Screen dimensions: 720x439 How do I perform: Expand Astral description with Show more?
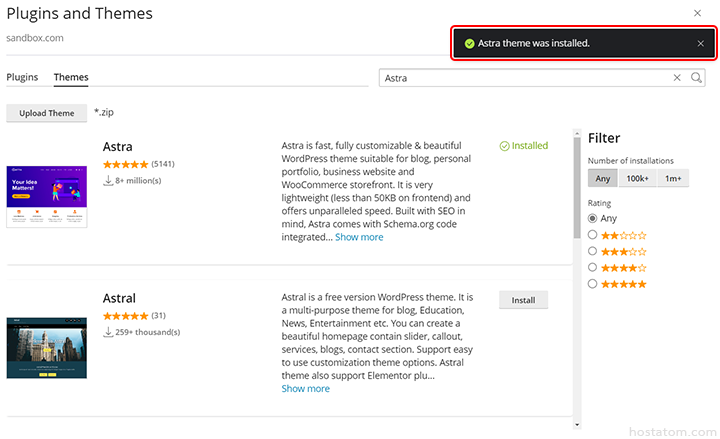305,389
